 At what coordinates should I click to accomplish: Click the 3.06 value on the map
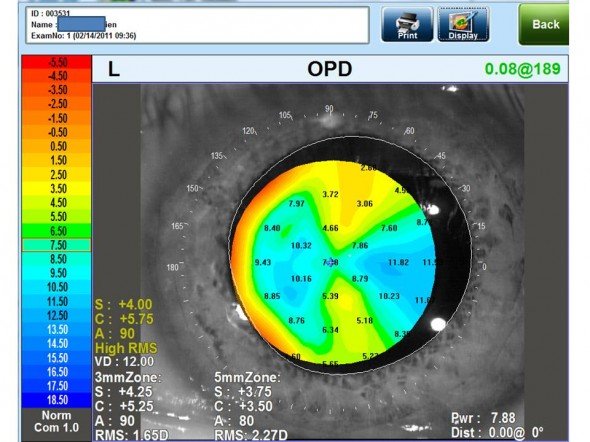[x=365, y=204]
